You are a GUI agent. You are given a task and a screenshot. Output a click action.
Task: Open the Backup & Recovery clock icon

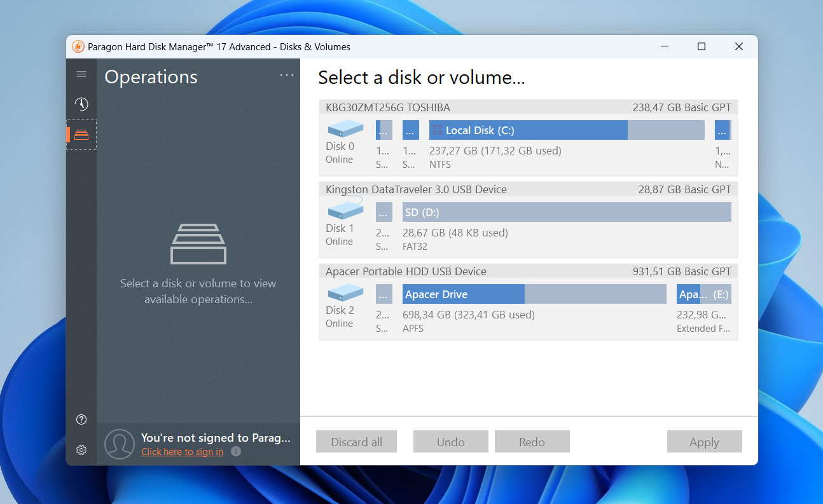point(81,104)
